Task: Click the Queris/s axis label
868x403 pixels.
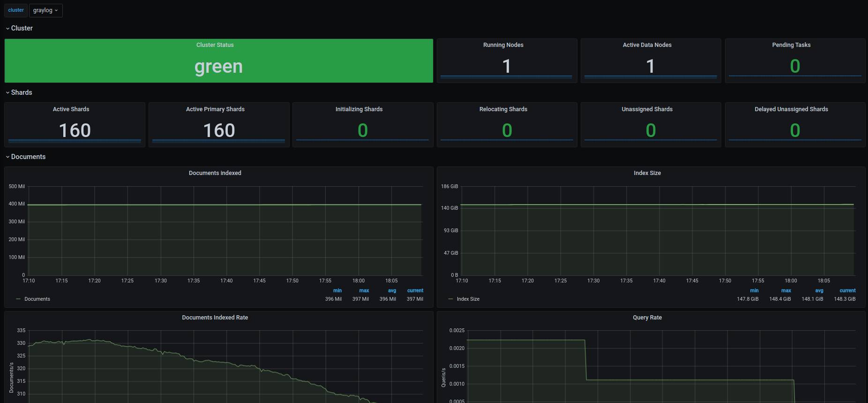Action: tap(443, 377)
